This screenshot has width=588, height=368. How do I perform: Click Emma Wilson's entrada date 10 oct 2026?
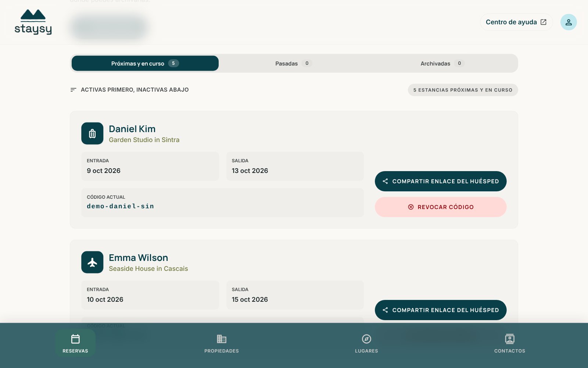point(105,300)
